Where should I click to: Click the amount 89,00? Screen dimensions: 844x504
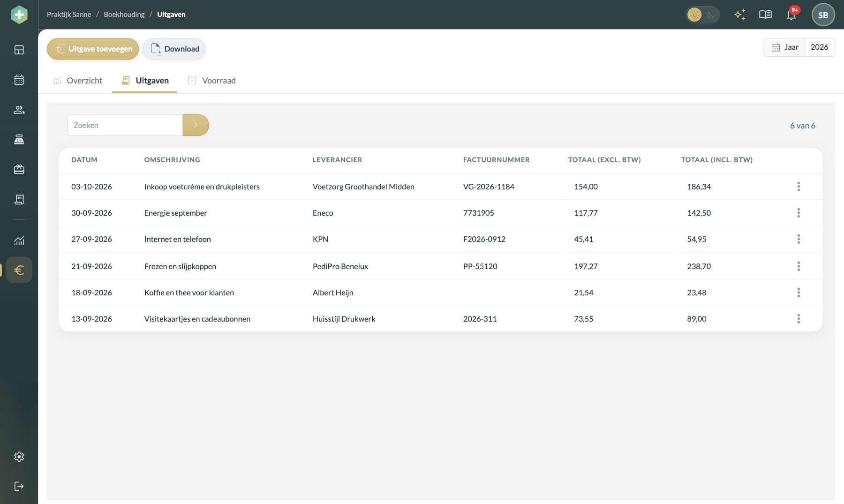pos(697,319)
